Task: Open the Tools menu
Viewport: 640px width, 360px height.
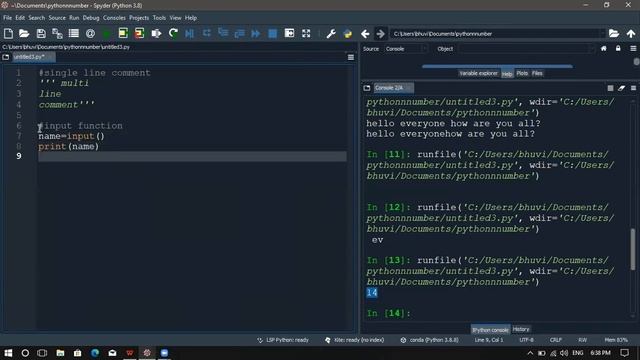Action: point(159,18)
